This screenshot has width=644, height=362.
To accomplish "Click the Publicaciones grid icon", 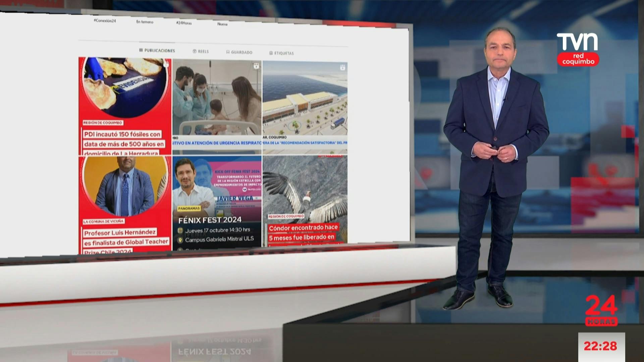I will (141, 50).
